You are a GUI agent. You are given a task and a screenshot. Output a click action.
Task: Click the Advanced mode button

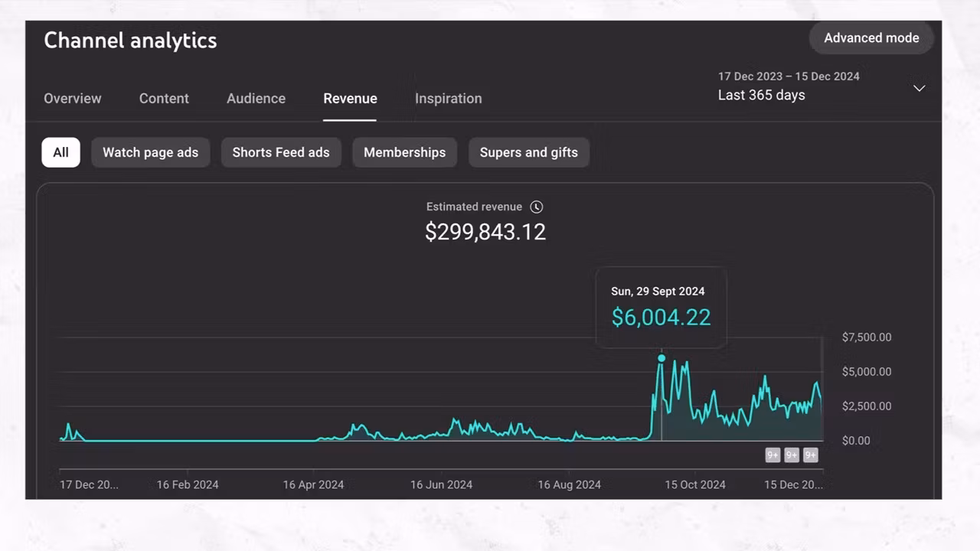click(x=871, y=37)
